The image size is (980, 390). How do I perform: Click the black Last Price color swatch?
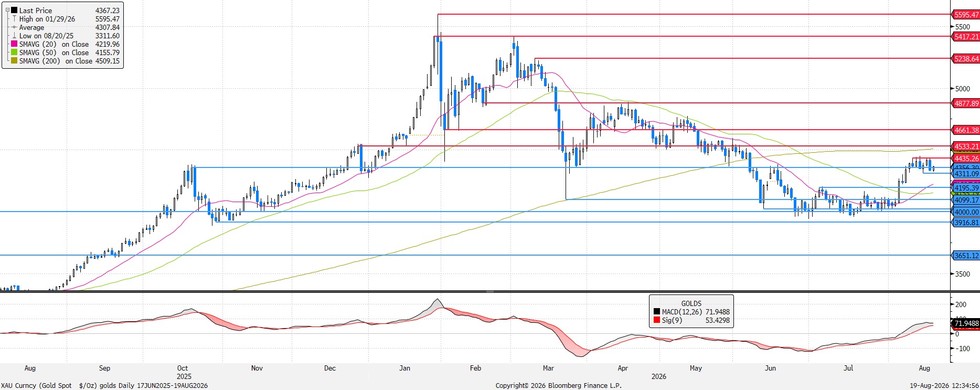point(14,10)
